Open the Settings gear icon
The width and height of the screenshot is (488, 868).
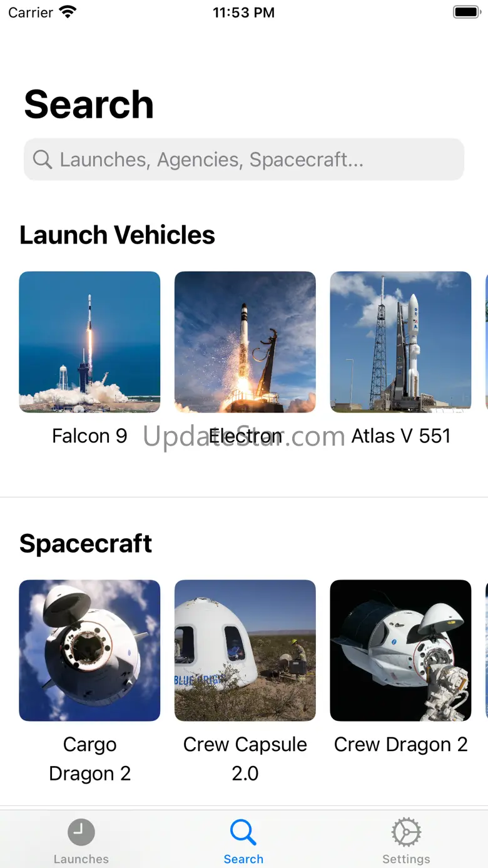pos(406,832)
